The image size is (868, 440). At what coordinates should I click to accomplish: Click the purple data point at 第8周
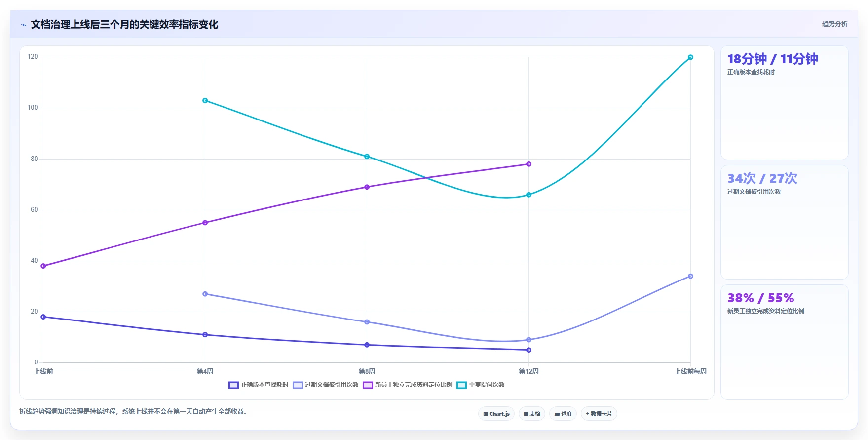pos(367,187)
